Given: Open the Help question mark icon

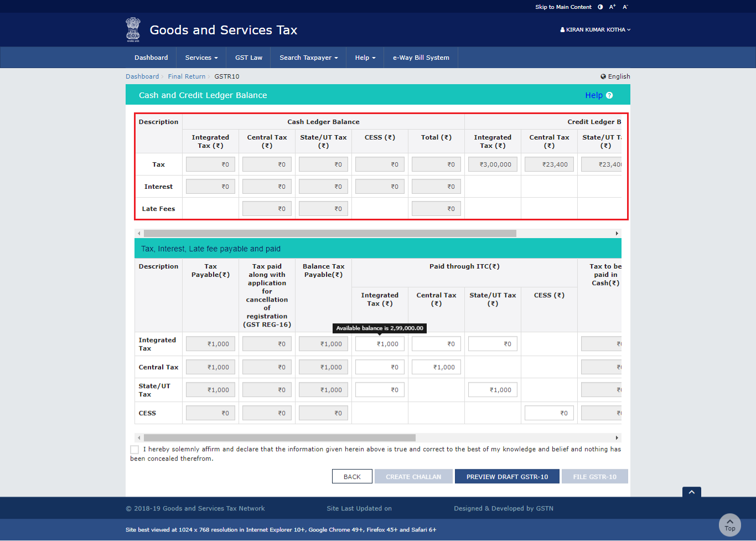Looking at the screenshot, I should pos(609,95).
